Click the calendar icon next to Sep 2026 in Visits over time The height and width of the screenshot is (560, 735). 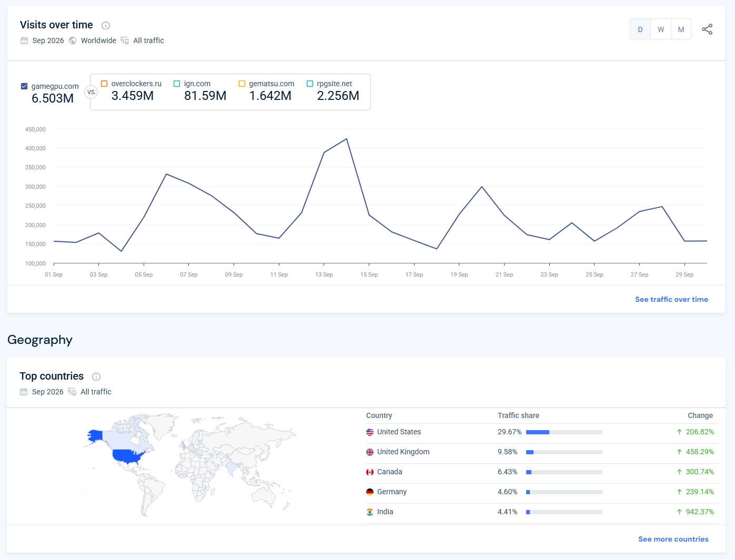coord(24,40)
